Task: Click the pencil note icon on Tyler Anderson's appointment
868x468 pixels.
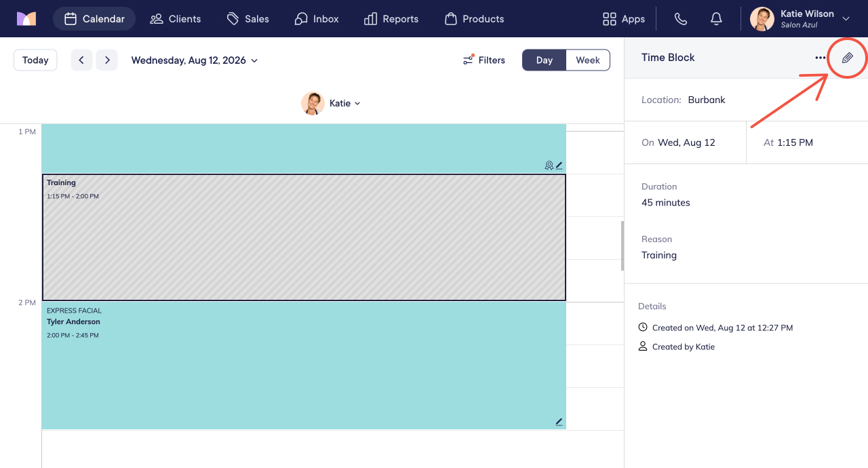Action: [x=559, y=422]
